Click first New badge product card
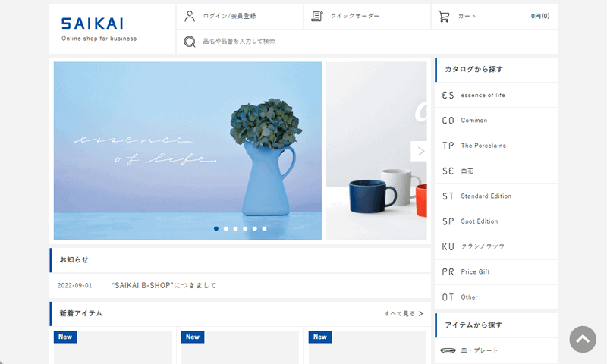 coord(112,347)
